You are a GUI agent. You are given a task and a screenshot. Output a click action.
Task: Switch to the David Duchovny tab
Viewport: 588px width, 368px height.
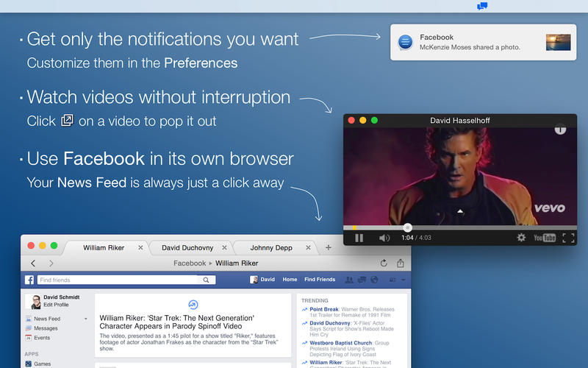(x=187, y=248)
